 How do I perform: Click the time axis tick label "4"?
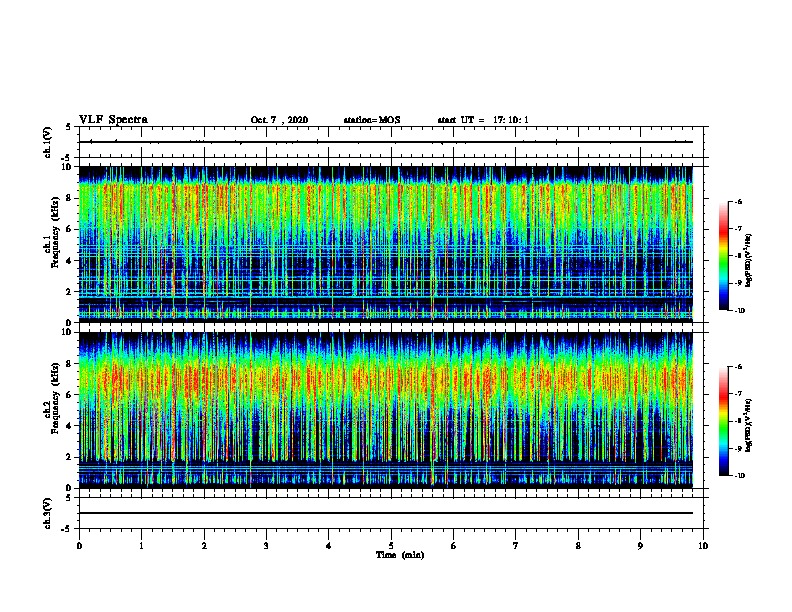click(329, 546)
